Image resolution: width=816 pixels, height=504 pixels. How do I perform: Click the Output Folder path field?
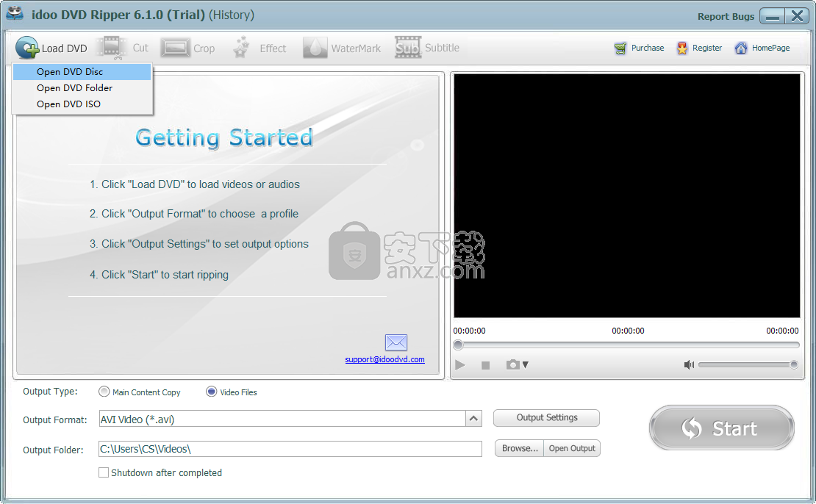tap(290, 449)
